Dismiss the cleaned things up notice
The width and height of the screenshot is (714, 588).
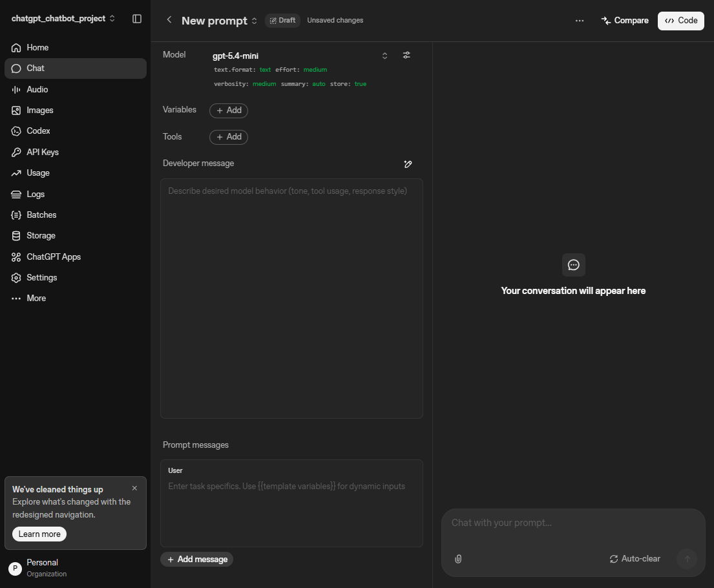[x=135, y=488]
